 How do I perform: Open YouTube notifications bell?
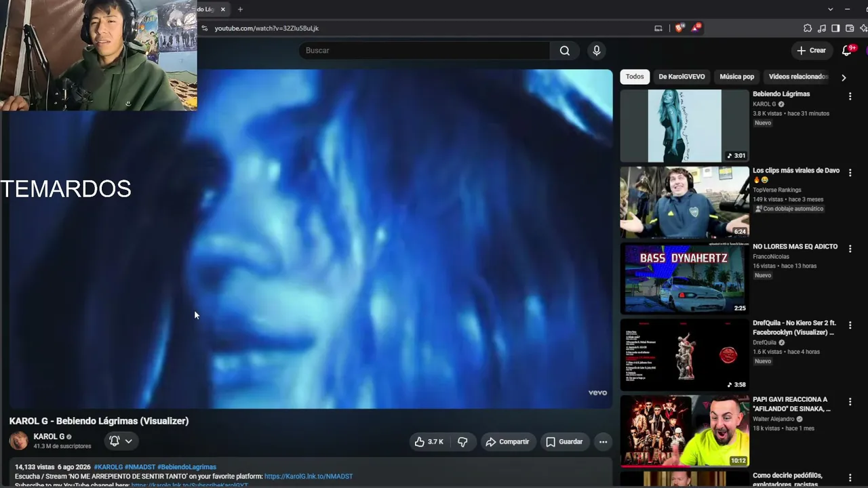point(847,50)
